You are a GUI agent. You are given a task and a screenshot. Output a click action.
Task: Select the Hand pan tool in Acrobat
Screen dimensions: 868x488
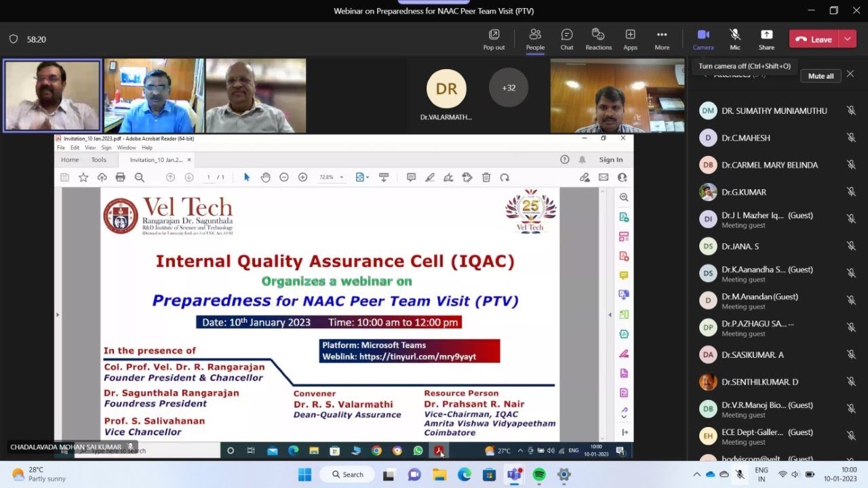click(265, 177)
